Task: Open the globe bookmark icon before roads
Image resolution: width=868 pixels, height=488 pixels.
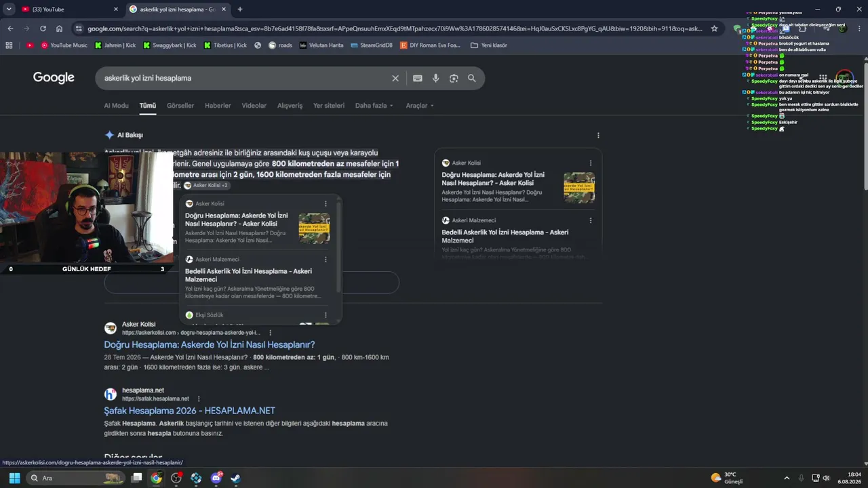Action: coord(258,45)
